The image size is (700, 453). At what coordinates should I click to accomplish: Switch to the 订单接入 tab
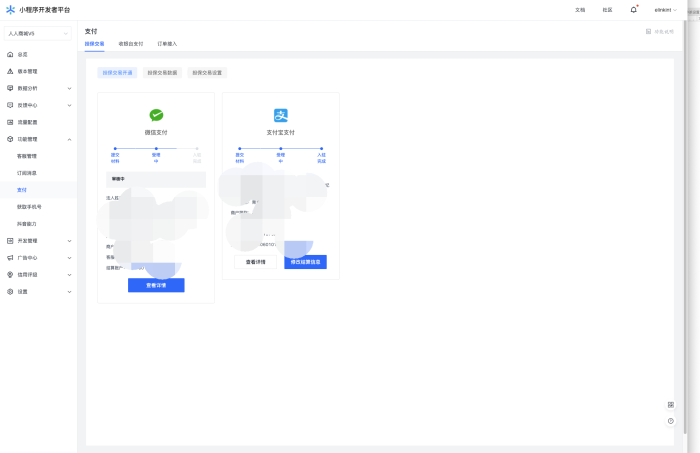click(167, 44)
